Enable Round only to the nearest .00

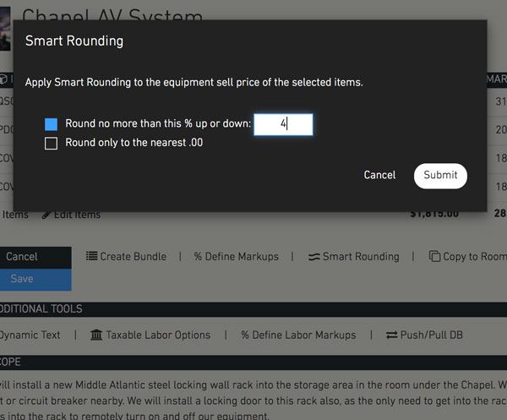pos(51,143)
